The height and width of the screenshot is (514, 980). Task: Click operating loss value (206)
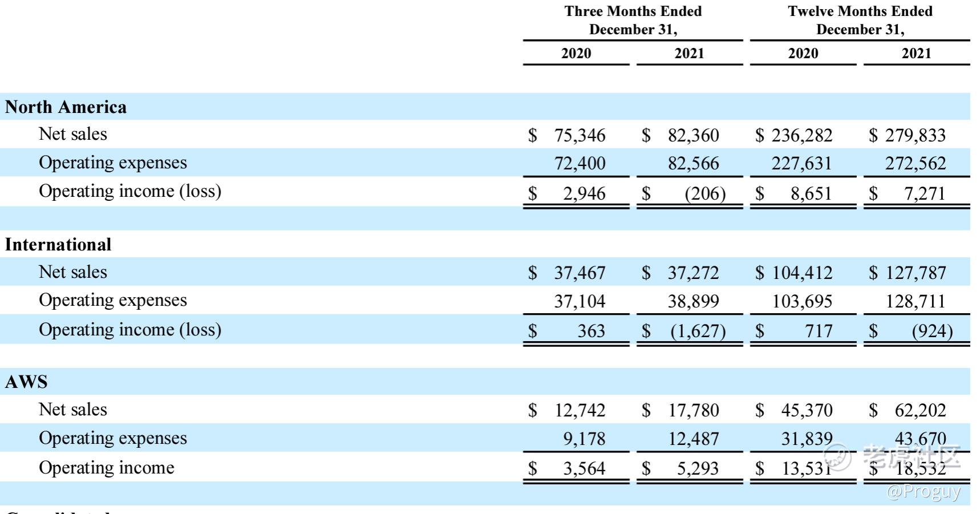705,194
